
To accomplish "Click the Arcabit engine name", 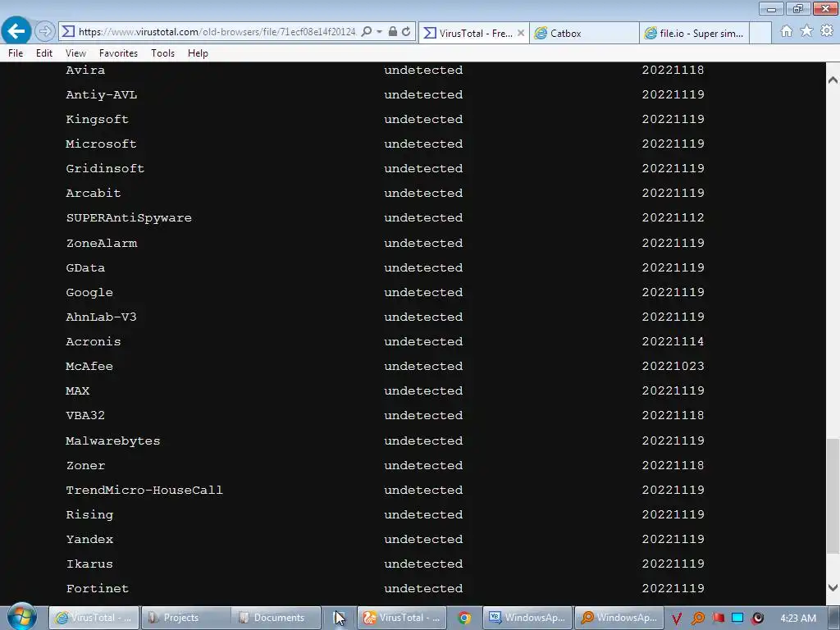I will (x=94, y=194).
